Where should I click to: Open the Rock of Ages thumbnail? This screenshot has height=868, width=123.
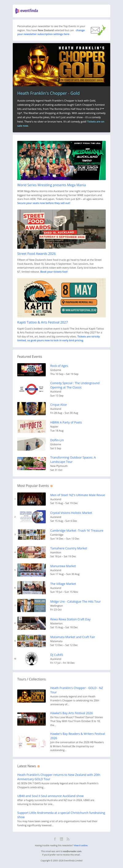[32, 370]
